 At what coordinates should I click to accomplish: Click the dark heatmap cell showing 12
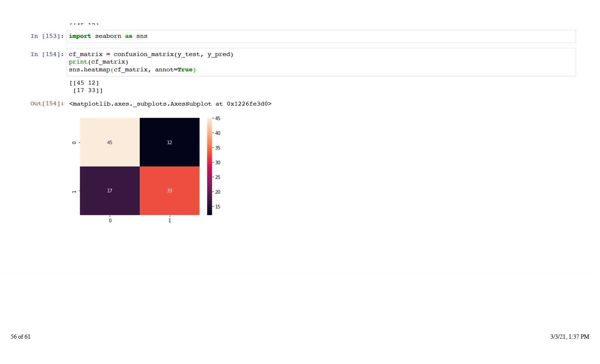point(169,142)
